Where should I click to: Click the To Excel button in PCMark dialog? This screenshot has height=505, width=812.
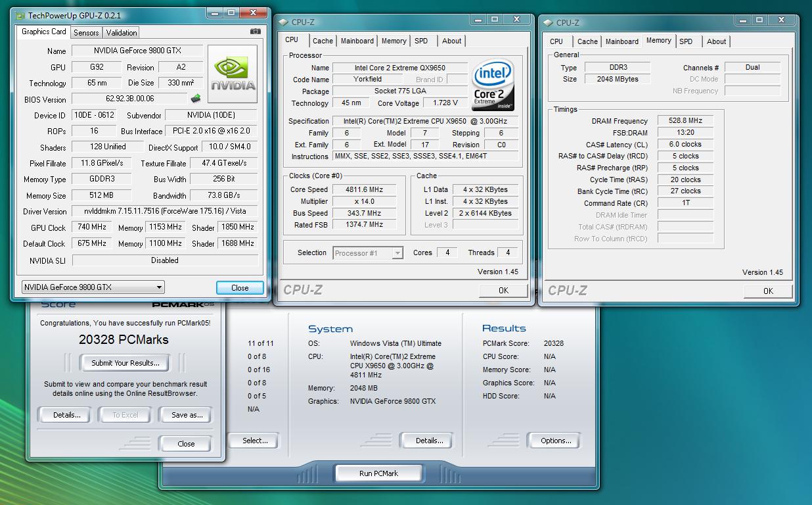[125, 415]
